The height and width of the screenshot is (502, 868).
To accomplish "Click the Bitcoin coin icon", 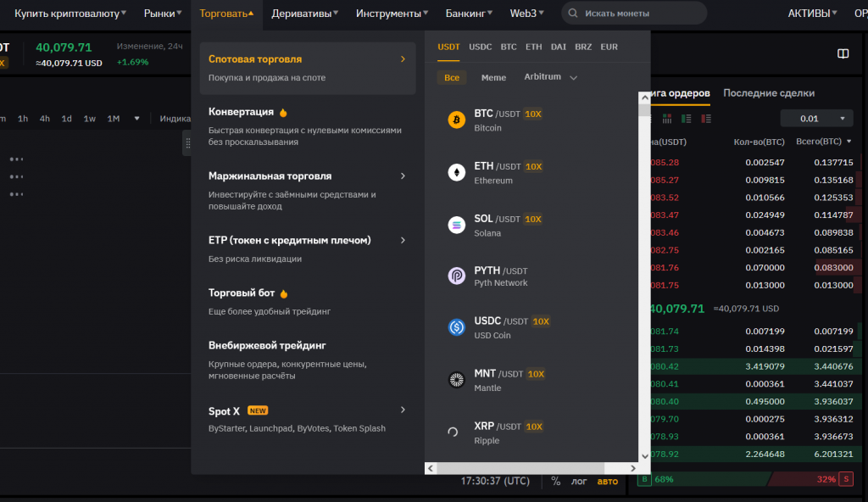I will [x=457, y=120].
